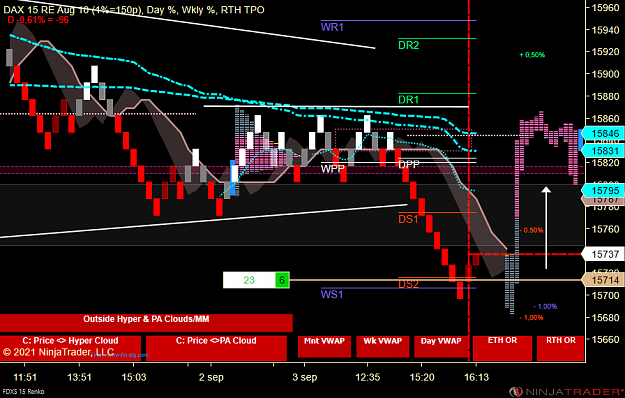Click the 15714 tan price marker
This screenshot has width=625, height=398.
coord(602,280)
